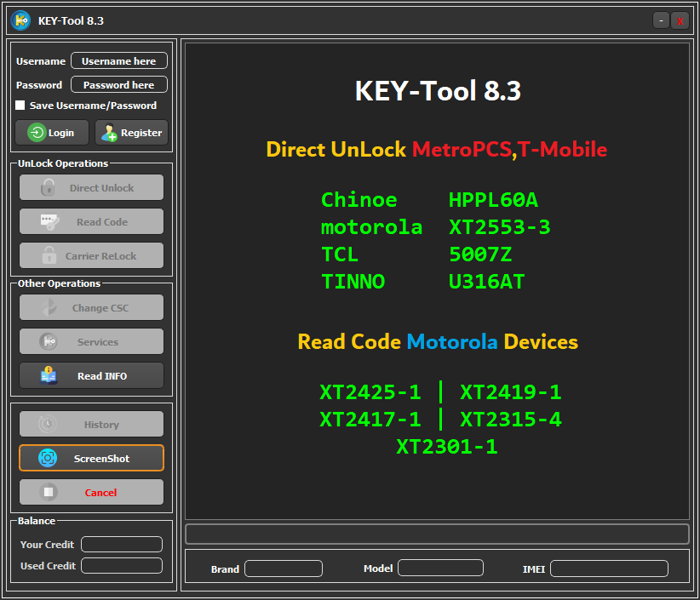Click the Brand field
The image size is (700, 600).
click(x=284, y=569)
